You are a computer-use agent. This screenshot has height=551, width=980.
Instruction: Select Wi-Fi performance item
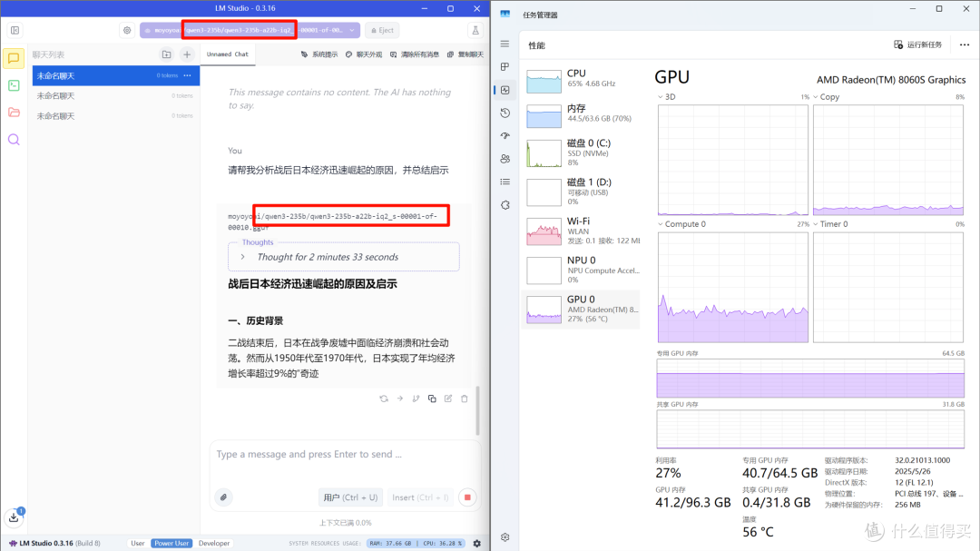(x=583, y=231)
